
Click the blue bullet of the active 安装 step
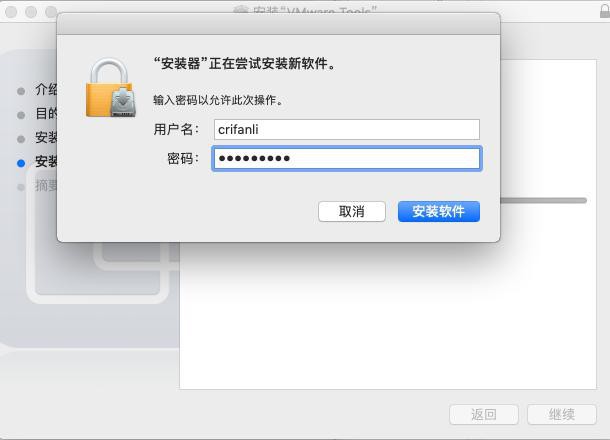pyautogui.click(x=21, y=163)
